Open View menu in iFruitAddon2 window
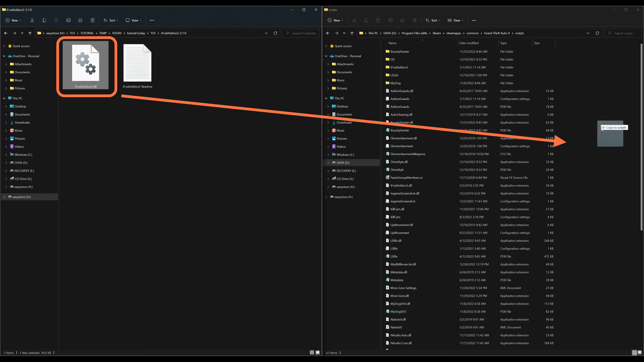This screenshot has width=644, height=362. tap(133, 20)
